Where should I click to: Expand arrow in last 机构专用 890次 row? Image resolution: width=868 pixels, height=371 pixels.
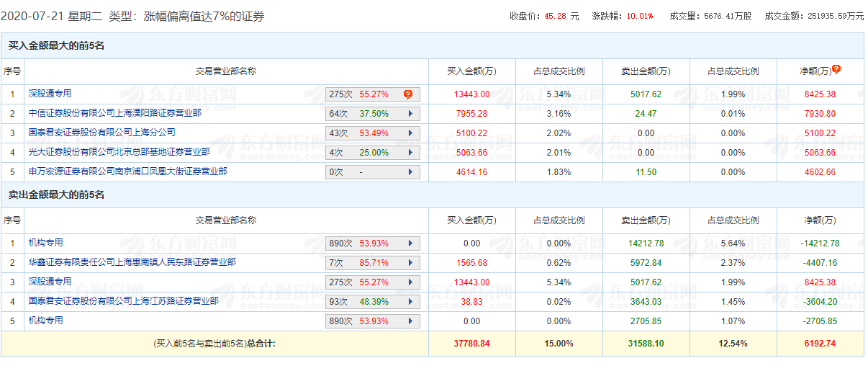(410, 321)
